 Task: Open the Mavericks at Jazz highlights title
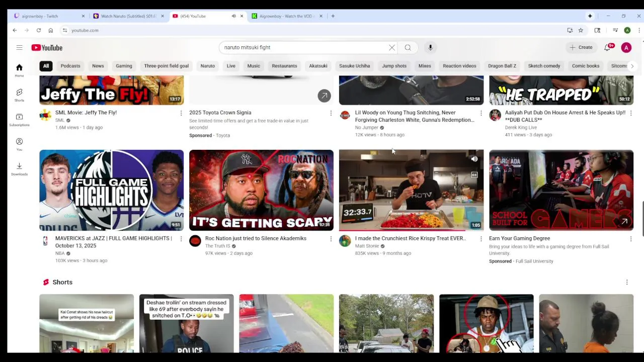[x=114, y=242]
